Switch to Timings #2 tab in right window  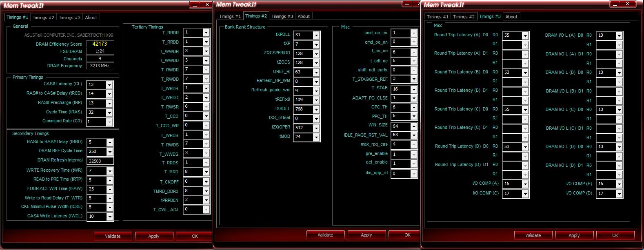464,17
